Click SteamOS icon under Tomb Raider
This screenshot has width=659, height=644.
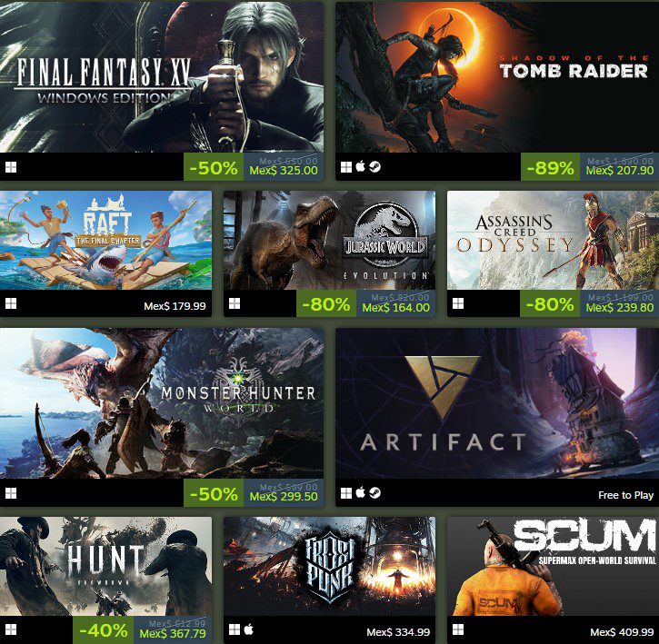coord(374,167)
